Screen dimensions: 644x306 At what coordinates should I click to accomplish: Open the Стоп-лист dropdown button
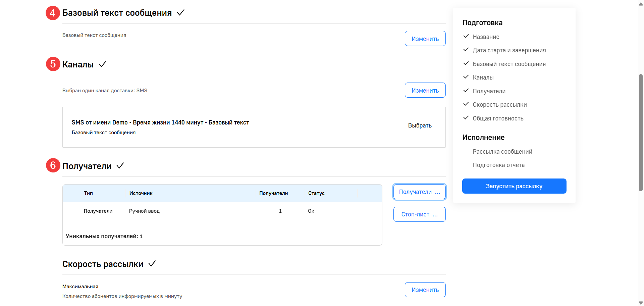click(x=419, y=214)
